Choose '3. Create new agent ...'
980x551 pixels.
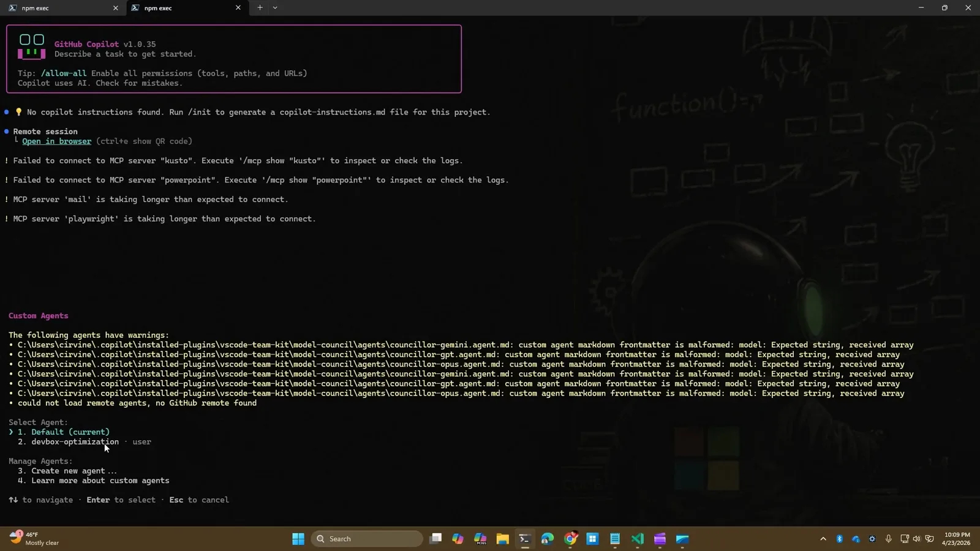67,471
